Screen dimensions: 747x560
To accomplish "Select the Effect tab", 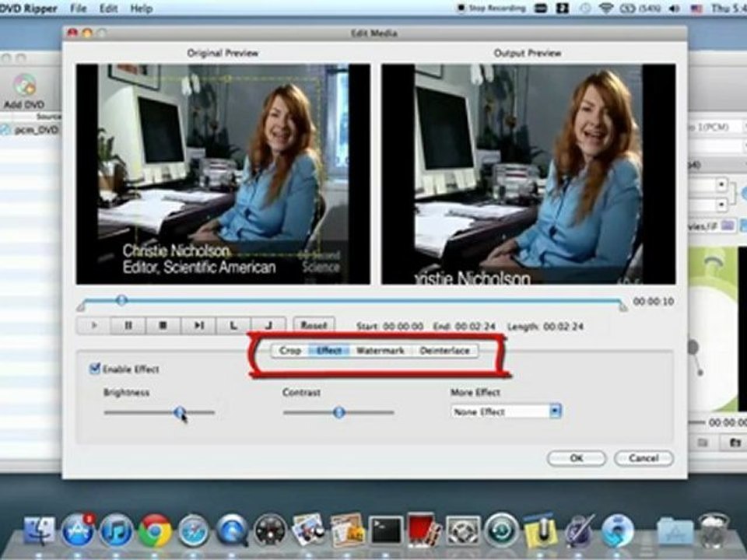I will [328, 351].
